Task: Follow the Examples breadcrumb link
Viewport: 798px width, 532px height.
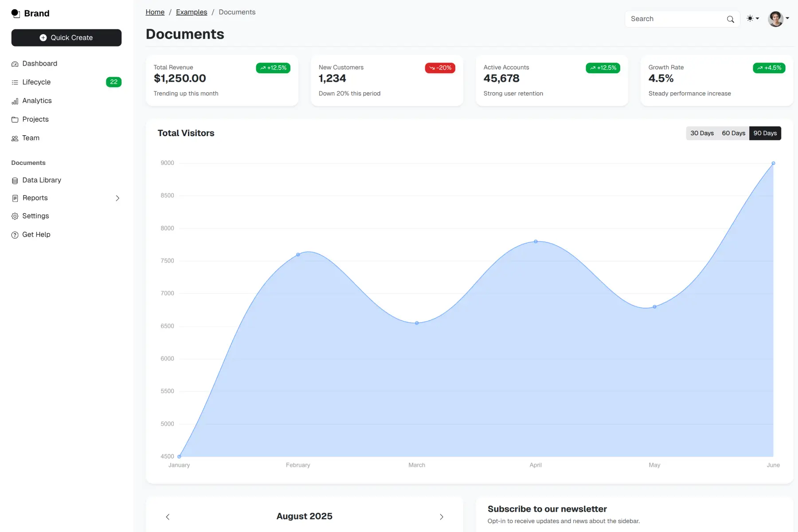Action: (192, 12)
